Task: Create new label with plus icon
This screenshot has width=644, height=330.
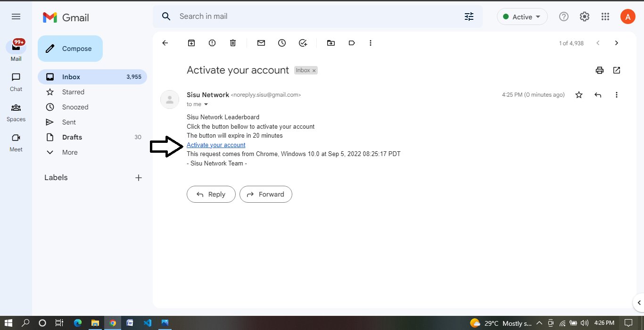Action: coord(139,178)
